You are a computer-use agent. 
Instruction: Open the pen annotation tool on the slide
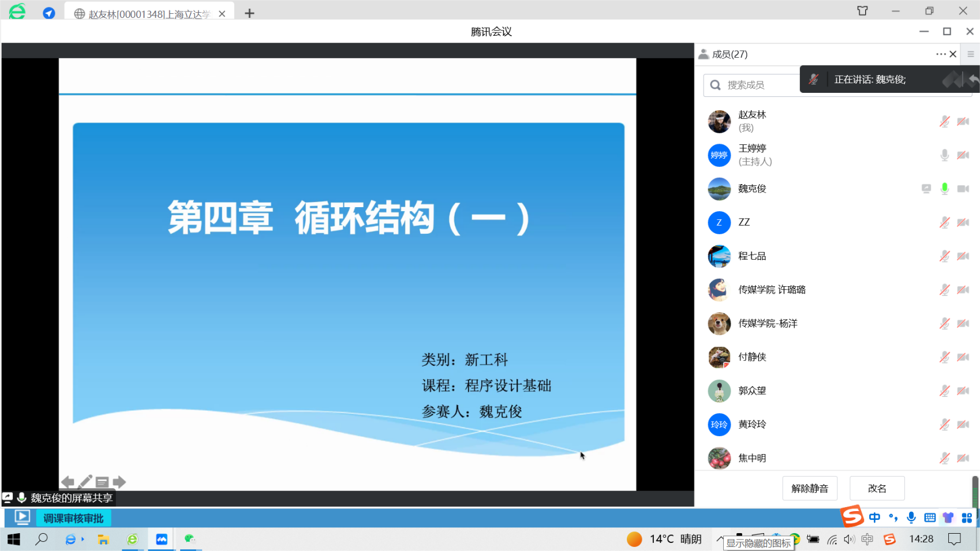click(85, 482)
